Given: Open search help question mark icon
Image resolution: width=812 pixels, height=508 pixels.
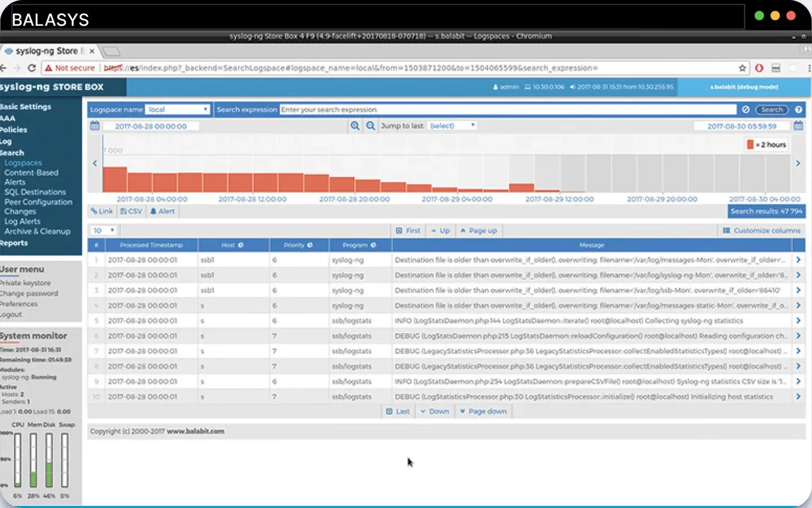Looking at the screenshot, I should point(798,110).
